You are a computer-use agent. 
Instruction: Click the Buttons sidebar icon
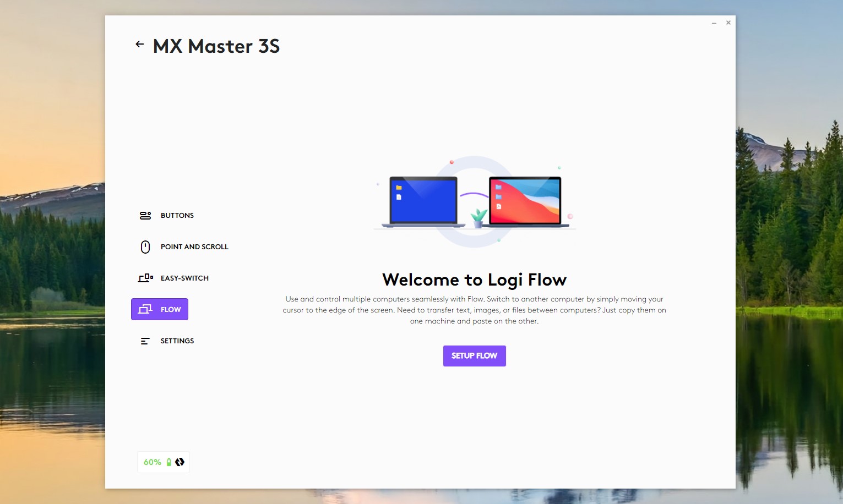tap(145, 216)
